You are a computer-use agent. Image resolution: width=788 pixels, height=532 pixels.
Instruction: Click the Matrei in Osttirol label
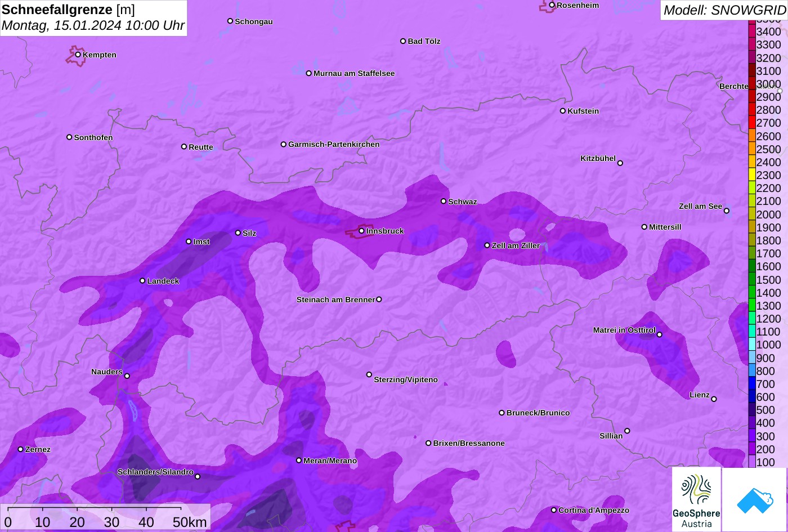tap(624, 330)
